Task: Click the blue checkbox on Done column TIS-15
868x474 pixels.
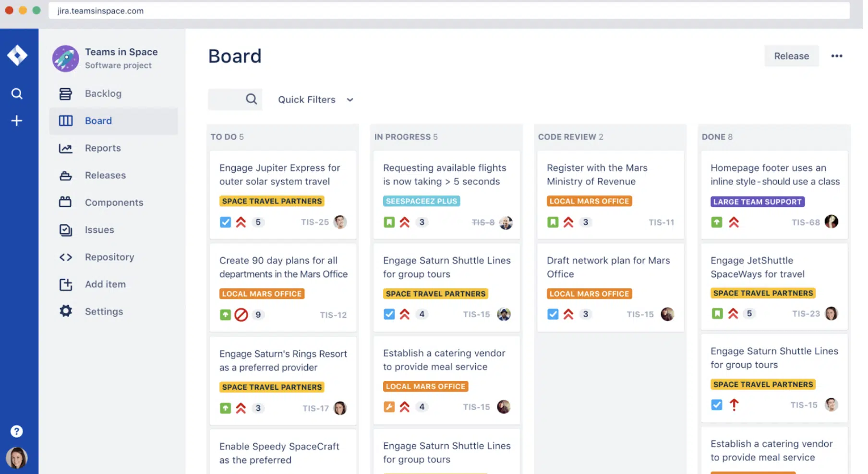Action: (717, 405)
